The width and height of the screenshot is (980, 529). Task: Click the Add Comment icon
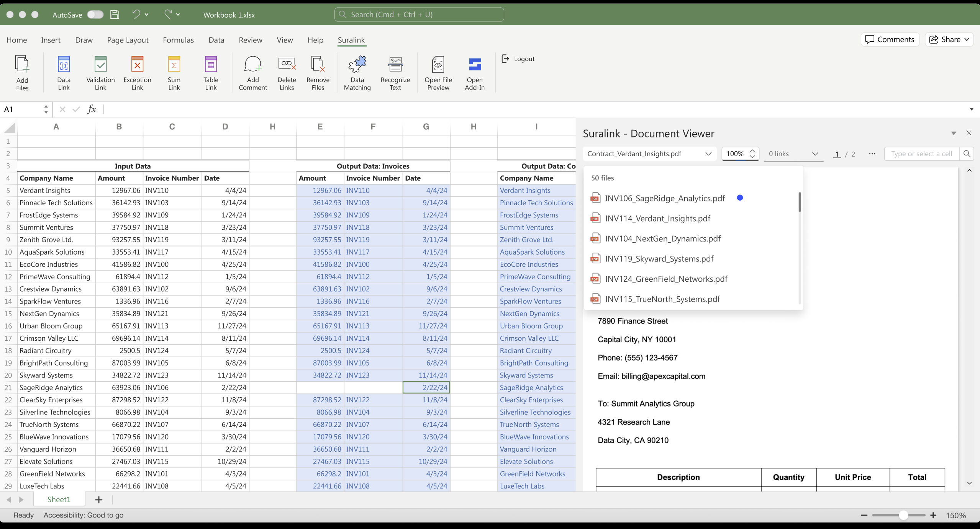click(x=252, y=65)
